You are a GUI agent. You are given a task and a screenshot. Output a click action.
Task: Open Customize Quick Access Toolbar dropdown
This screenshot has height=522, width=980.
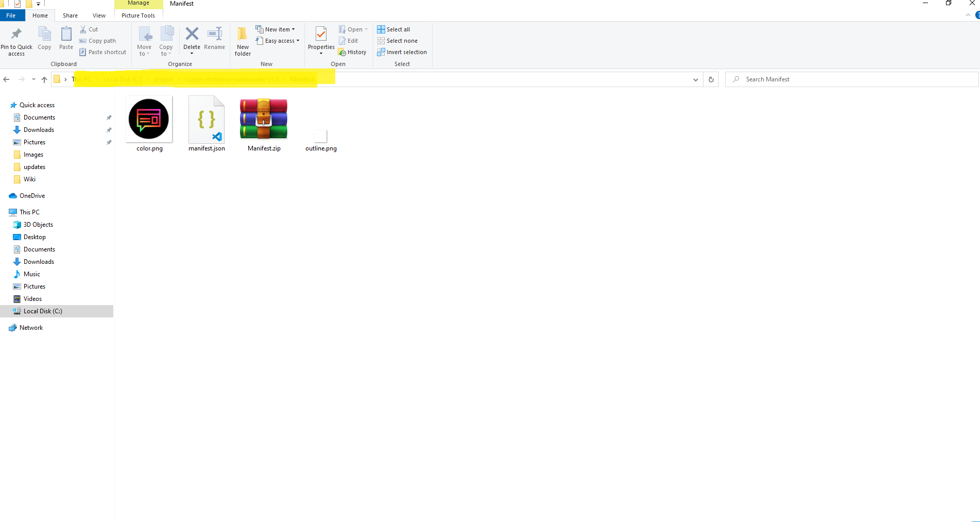click(38, 4)
